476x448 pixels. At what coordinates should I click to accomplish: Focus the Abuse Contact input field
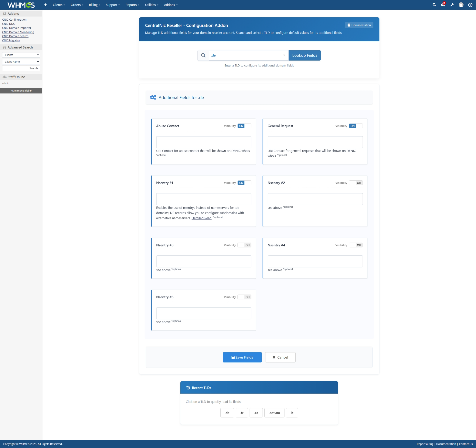[204, 142]
